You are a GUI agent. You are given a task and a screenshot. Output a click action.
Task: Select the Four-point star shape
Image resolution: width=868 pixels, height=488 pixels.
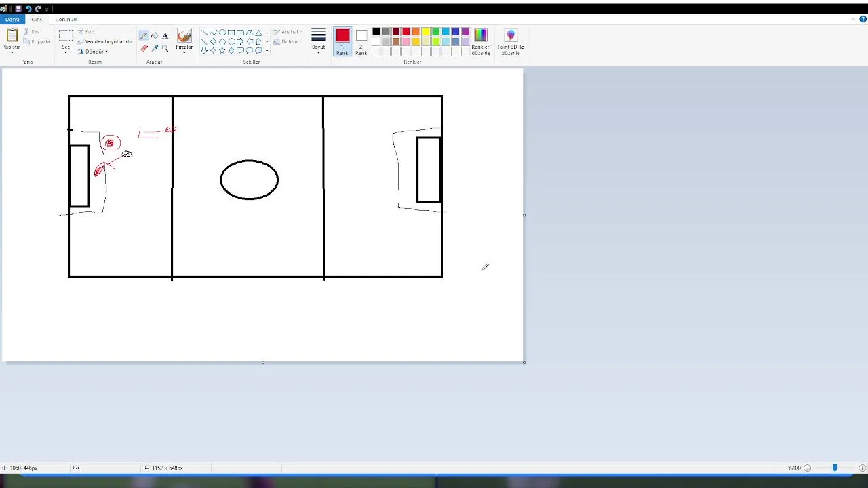click(x=213, y=51)
